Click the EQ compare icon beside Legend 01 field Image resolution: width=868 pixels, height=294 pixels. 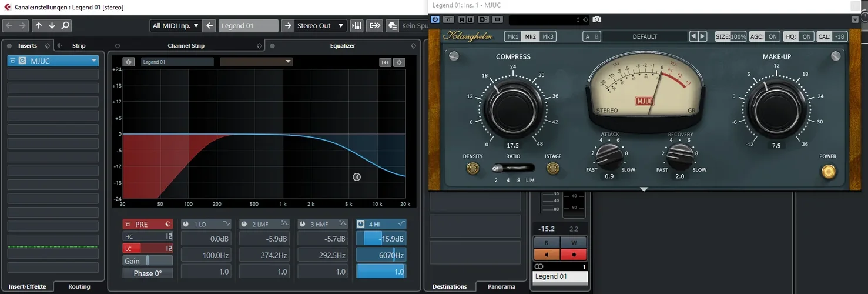point(129,62)
